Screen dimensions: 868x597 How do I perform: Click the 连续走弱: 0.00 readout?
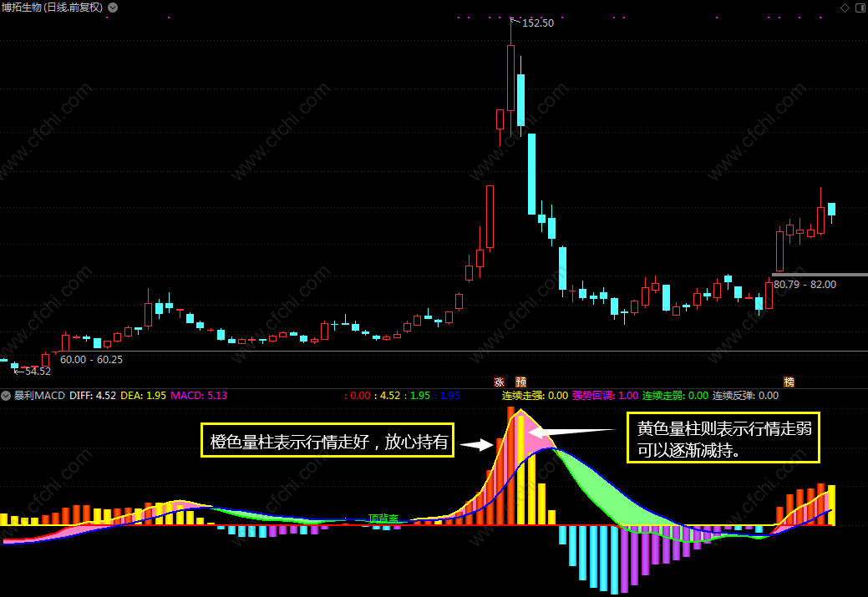675,396
